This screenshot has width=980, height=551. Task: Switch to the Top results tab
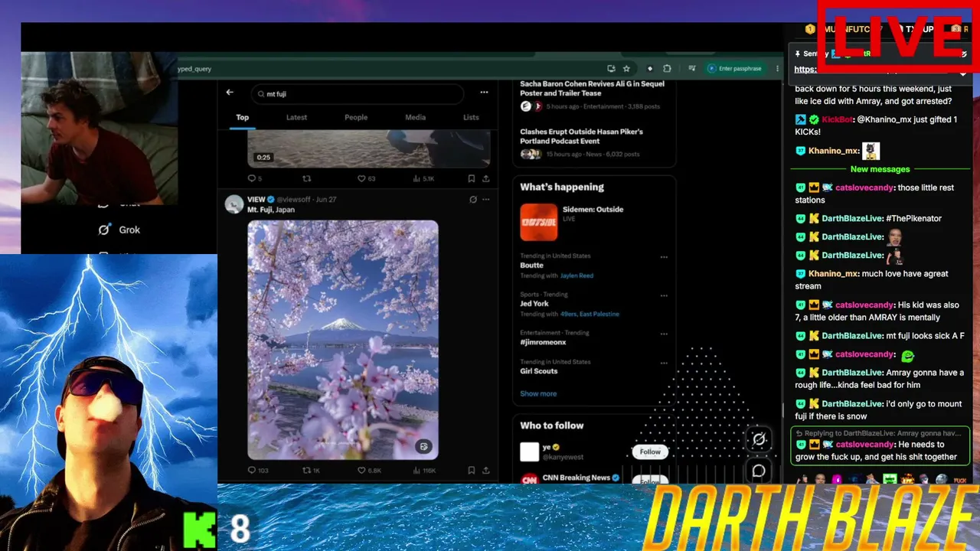coord(242,117)
